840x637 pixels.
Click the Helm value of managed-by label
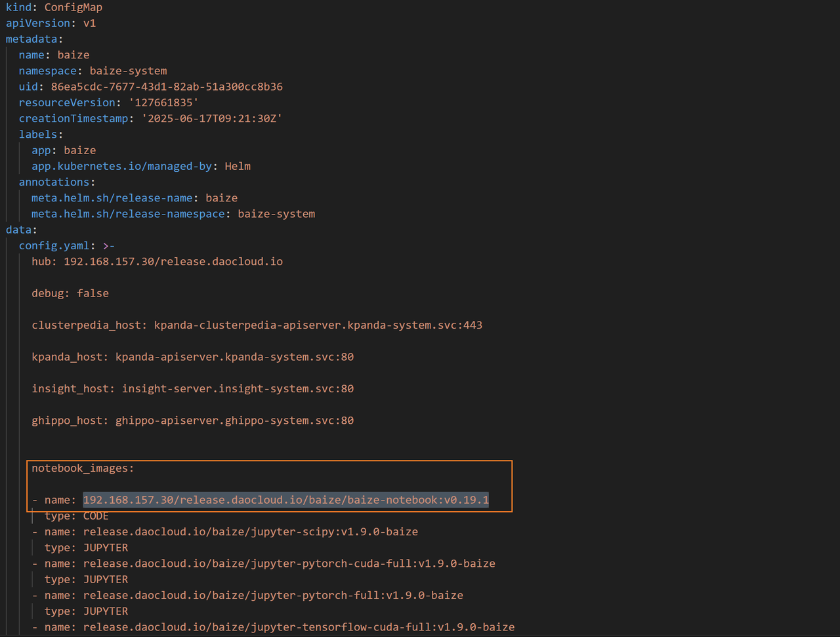(x=238, y=166)
